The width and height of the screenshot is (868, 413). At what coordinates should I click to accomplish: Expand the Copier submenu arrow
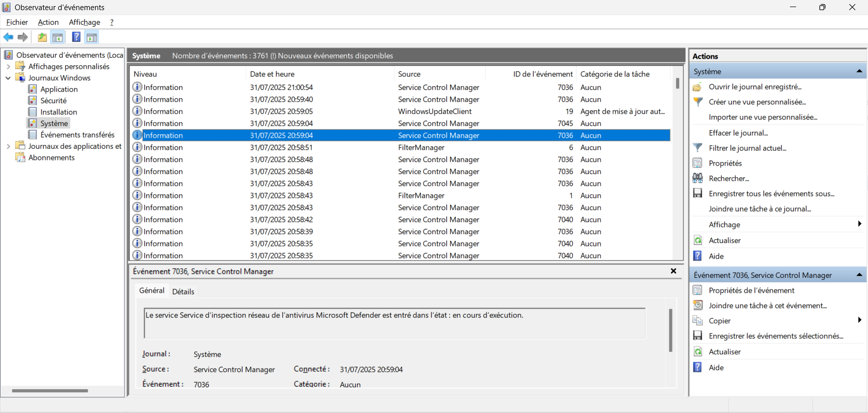(x=859, y=320)
